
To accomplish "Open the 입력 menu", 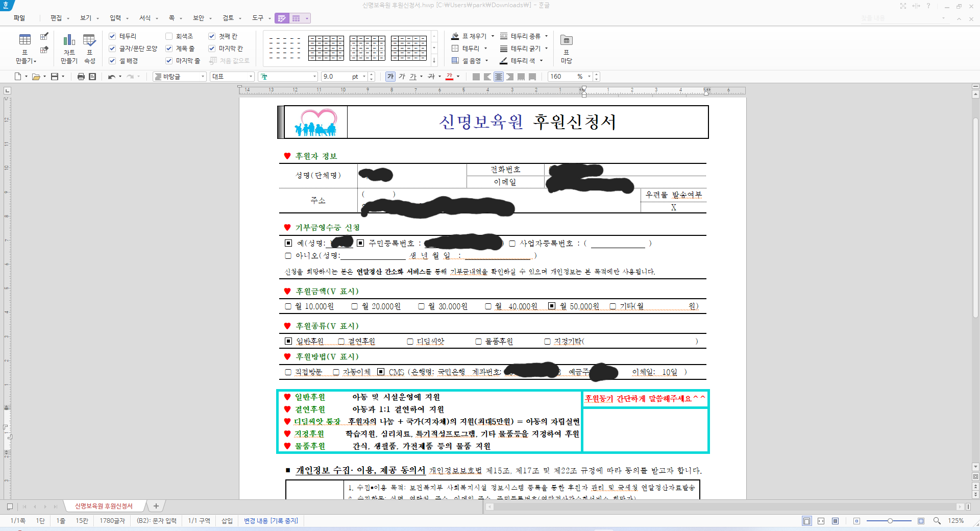I will click(x=115, y=18).
